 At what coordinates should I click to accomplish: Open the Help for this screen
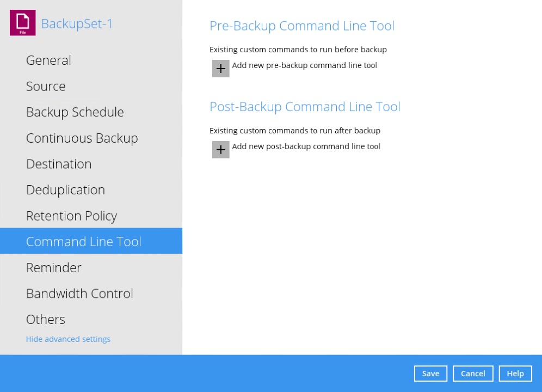(x=515, y=373)
